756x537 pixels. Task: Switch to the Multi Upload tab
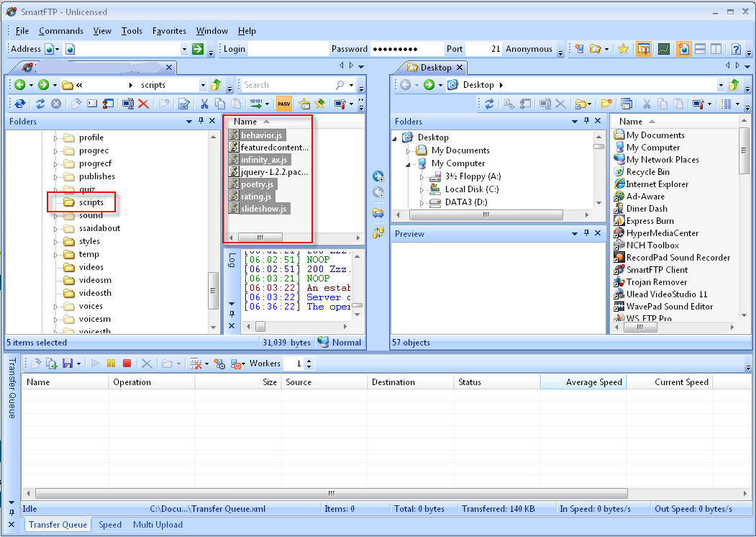pyautogui.click(x=158, y=525)
